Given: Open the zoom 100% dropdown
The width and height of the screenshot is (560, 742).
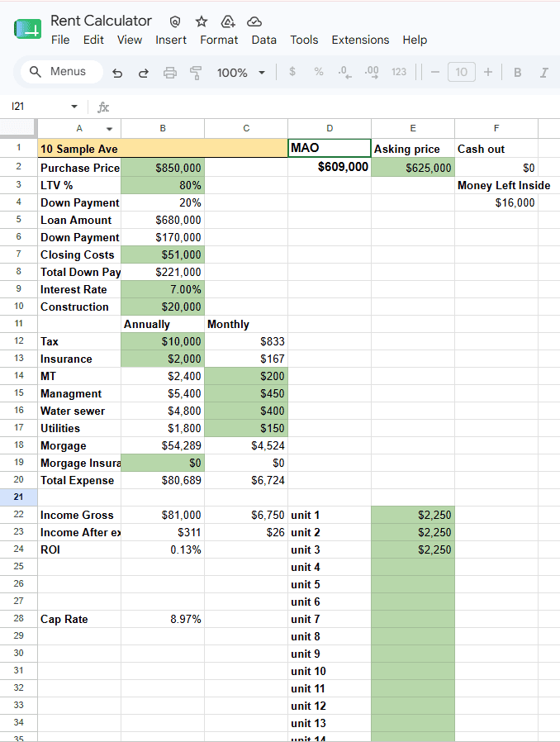Looking at the screenshot, I should click(240, 73).
